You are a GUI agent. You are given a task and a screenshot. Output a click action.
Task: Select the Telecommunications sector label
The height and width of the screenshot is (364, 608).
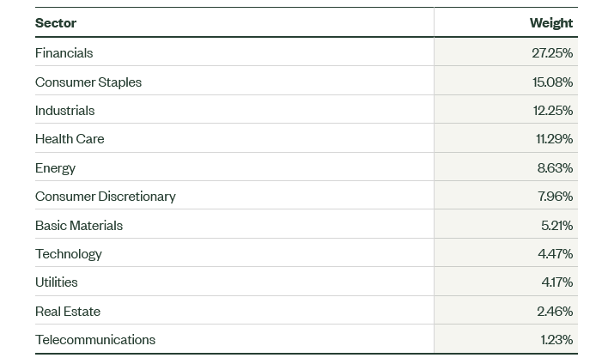click(x=95, y=340)
